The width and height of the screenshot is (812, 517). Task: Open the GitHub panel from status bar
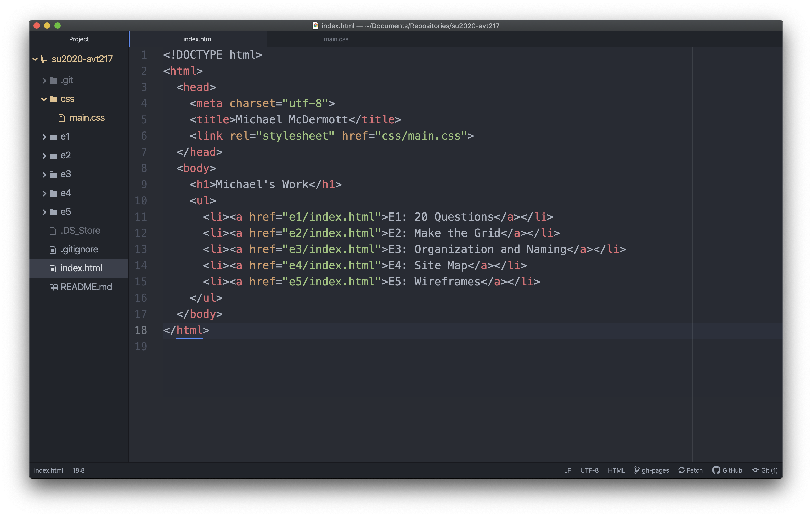(727, 470)
